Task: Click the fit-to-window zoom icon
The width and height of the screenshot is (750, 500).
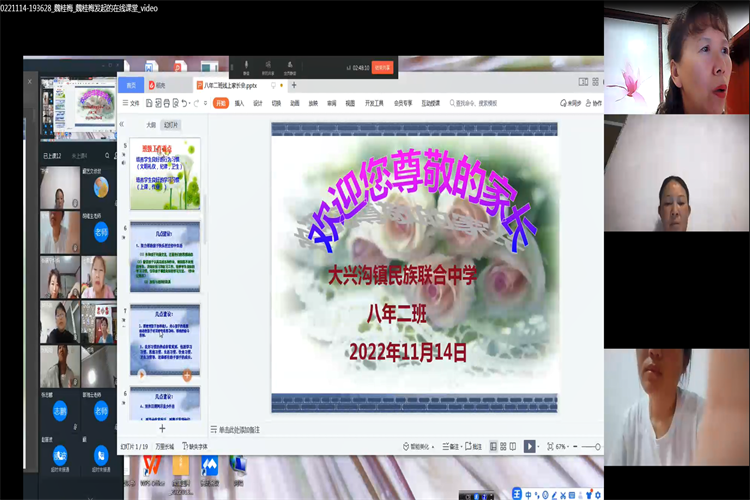Action: pyautogui.click(x=550, y=446)
